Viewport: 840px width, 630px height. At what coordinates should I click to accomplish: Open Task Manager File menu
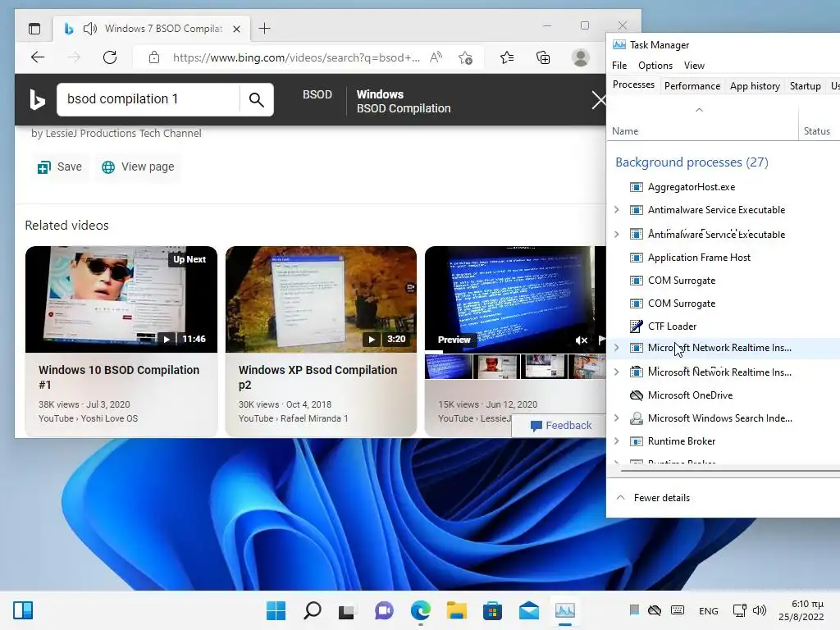tap(619, 66)
